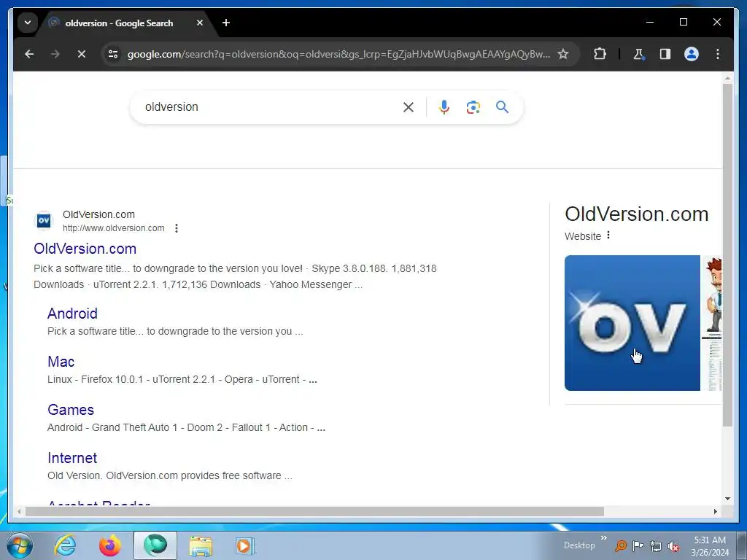Open a new tab
The image size is (747, 560).
click(x=226, y=23)
